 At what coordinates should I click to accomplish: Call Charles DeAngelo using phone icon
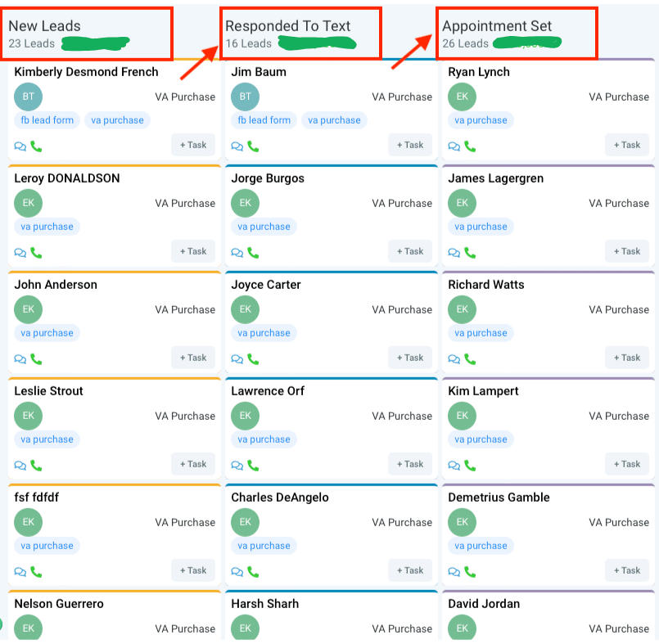coord(253,572)
